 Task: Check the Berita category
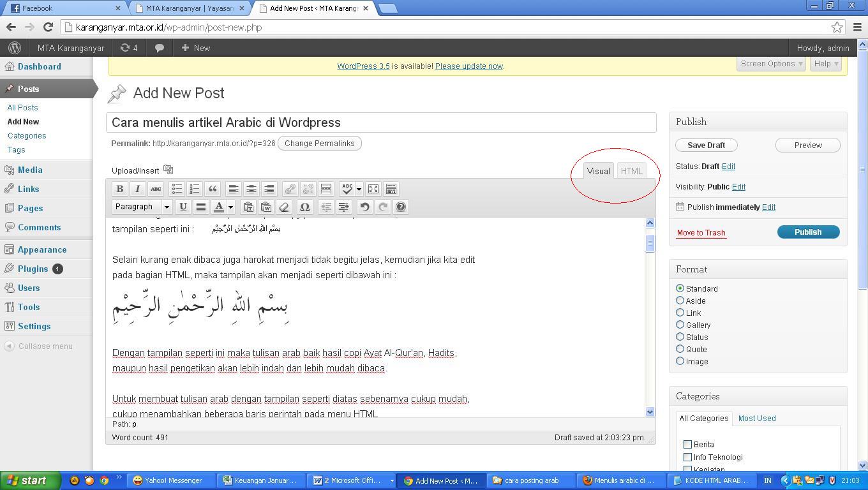click(x=687, y=444)
